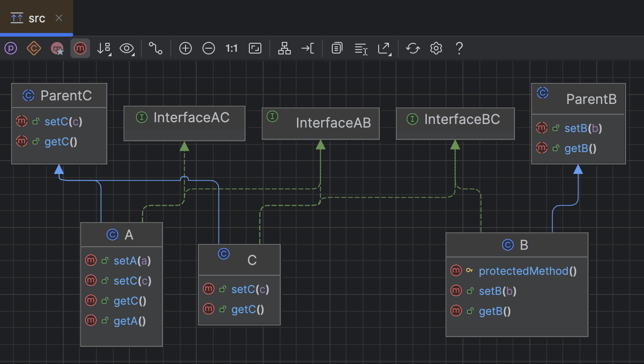Refresh the class diagram
The image size is (644, 364).
point(413,48)
